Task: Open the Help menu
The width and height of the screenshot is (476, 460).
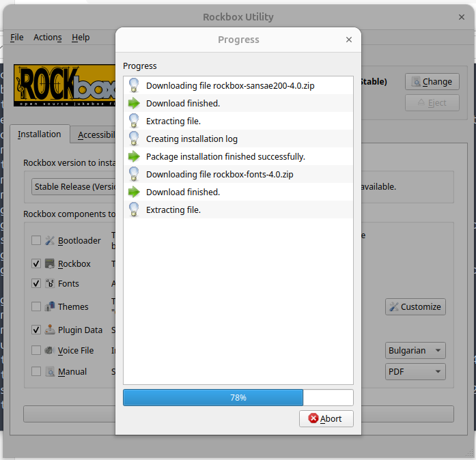Action: tap(81, 38)
